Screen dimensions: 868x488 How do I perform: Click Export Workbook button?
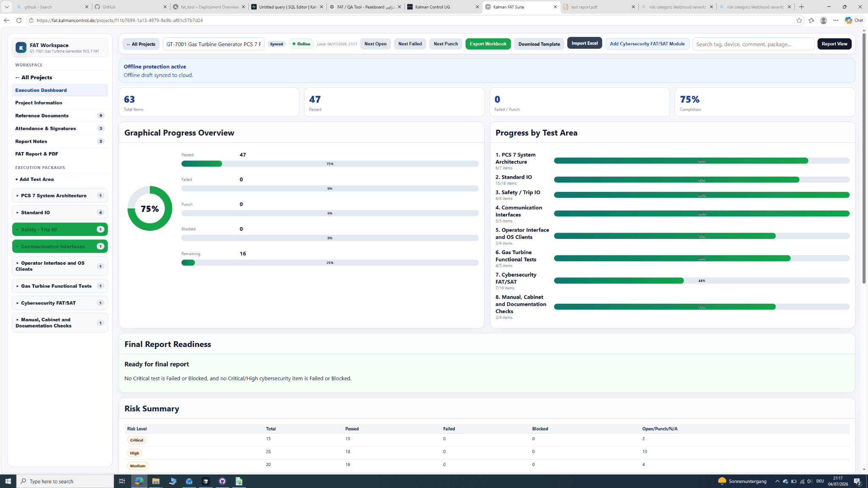pos(488,44)
